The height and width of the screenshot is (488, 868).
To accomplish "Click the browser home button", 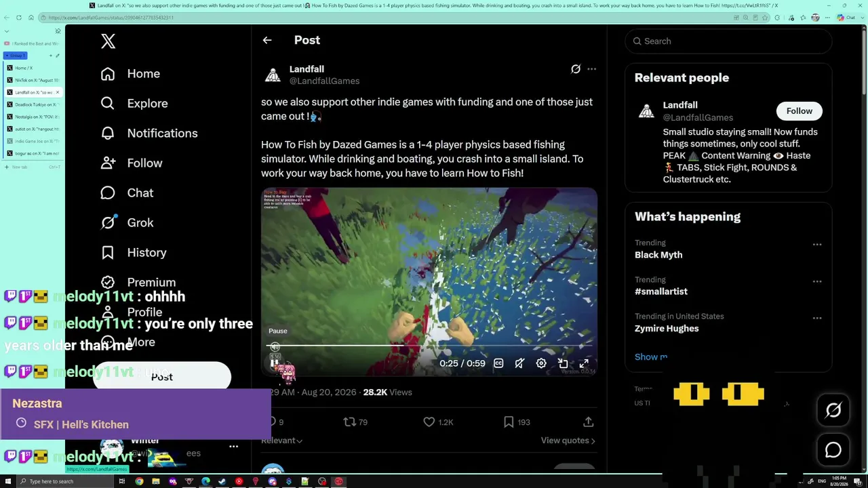I will (31, 18).
